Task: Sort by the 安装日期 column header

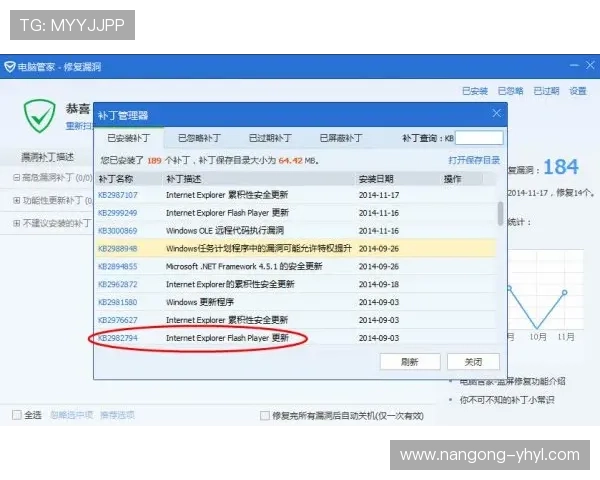Action: coord(376,179)
